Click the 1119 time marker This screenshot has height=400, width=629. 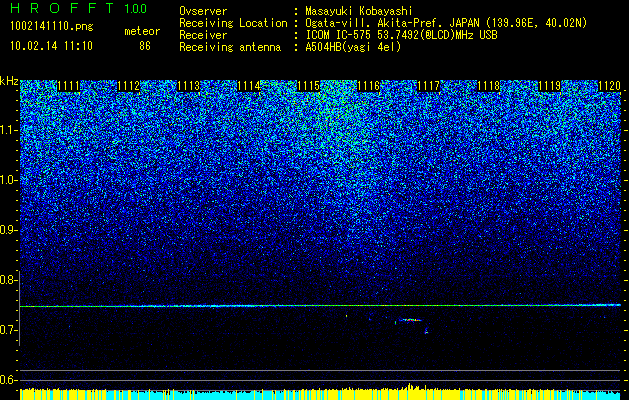pos(549,86)
